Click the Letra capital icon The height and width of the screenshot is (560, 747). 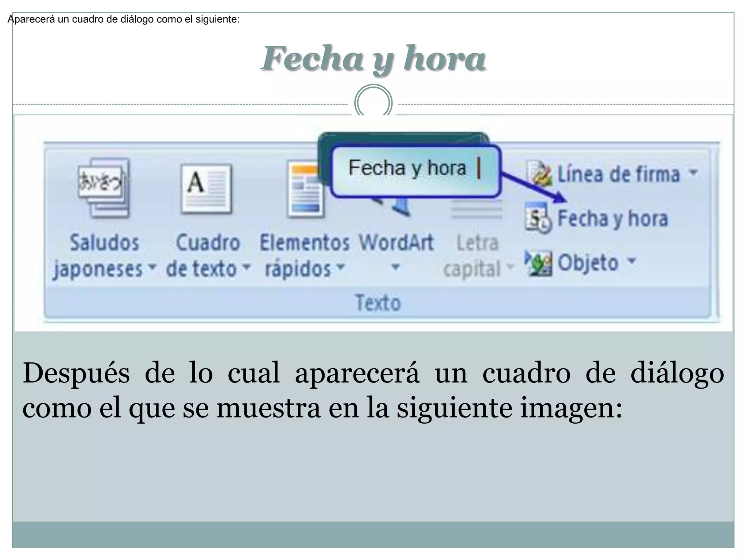[x=476, y=210]
